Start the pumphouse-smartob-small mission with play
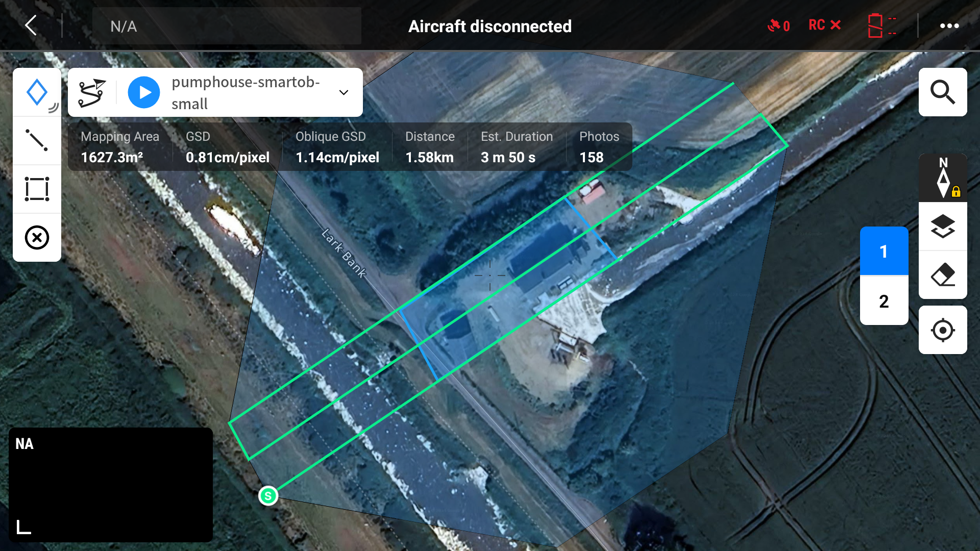The width and height of the screenshot is (980, 551). point(144,92)
